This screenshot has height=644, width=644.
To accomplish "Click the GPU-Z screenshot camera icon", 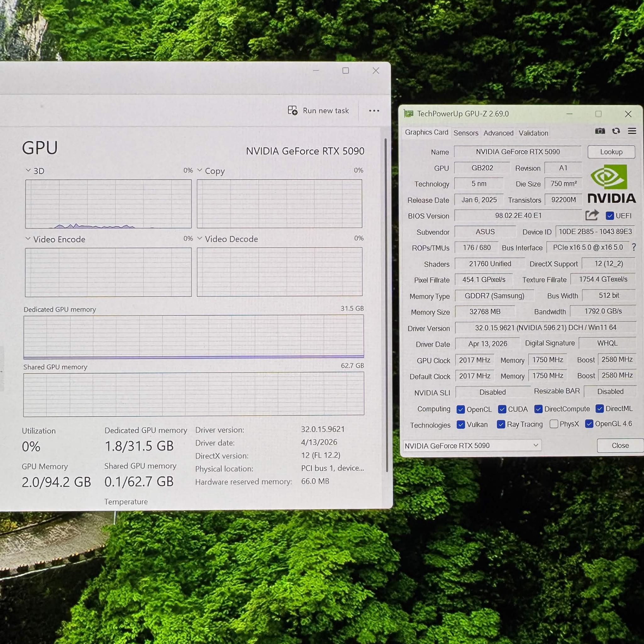I will (600, 131).
